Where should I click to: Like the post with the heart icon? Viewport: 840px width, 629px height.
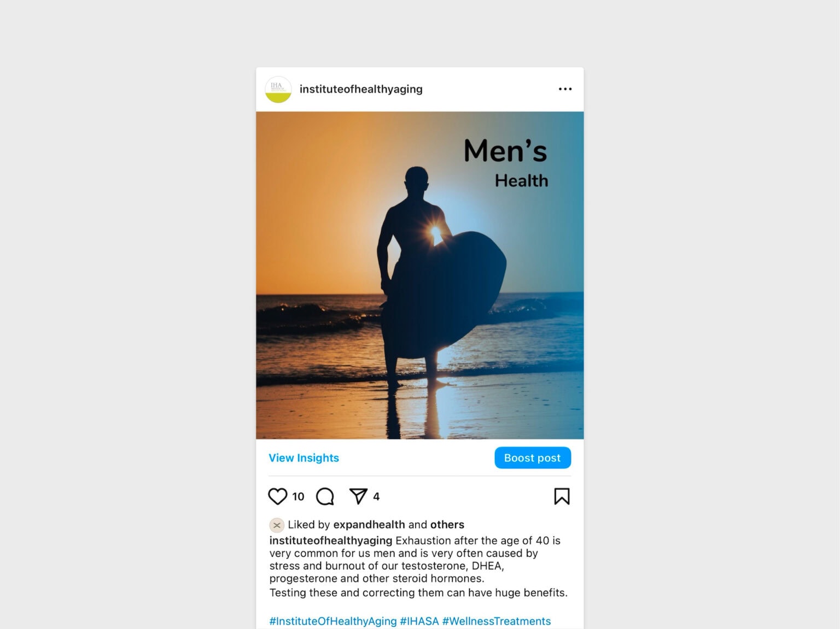point(277,496)
